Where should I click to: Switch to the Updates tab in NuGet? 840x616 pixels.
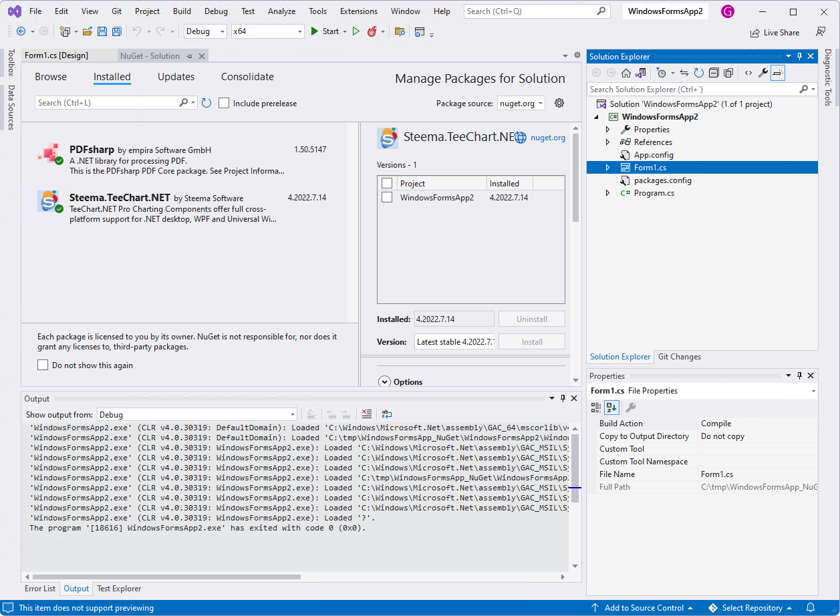[x=176, y=77]
